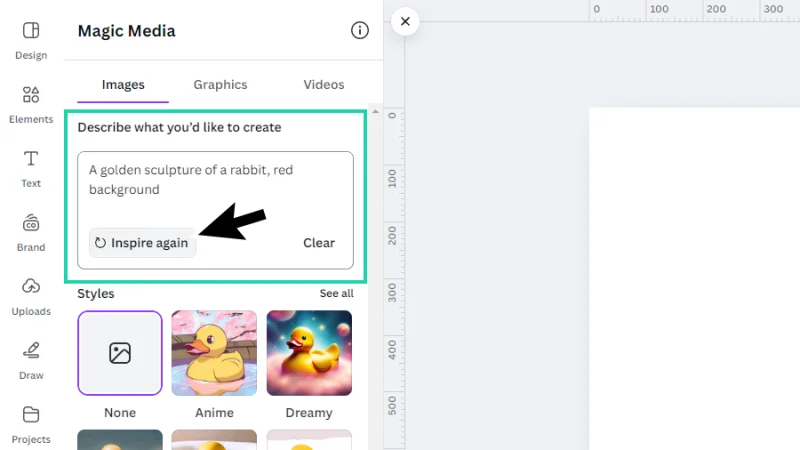Open the Brand kit panel
This screenshot has width=800, height=450.
tap(31, 232)
